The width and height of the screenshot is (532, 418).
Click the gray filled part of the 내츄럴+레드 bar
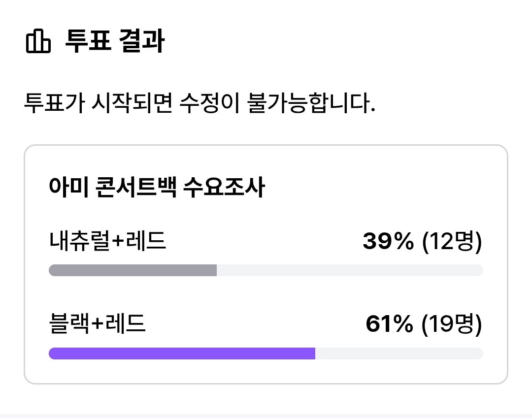coord(133,270)
